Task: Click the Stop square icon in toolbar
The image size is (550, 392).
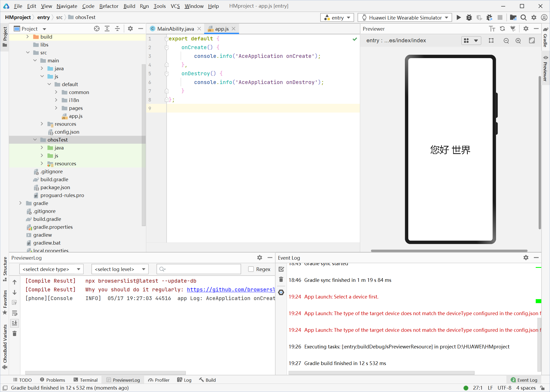Action: [x=500, y=17]
